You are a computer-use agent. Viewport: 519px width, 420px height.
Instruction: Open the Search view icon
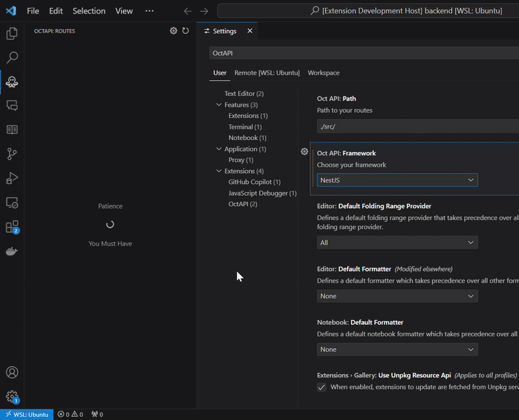click(12, 58)
